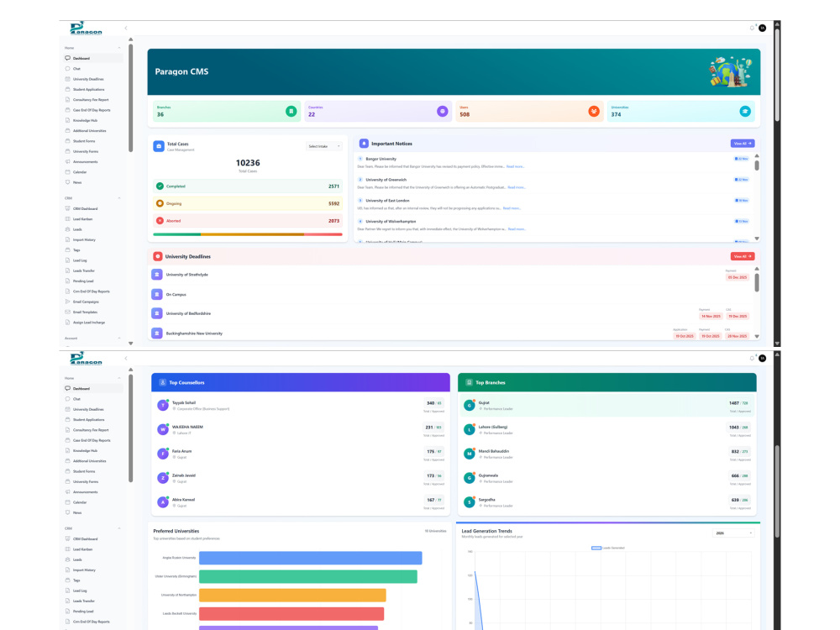
Task: Toggle Account section chevron in upper sidebar
Action: tap(119, 339)
